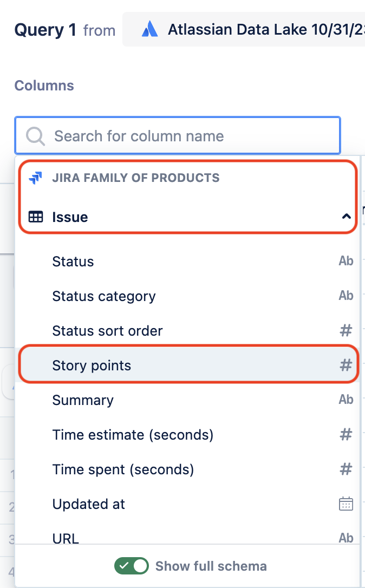Expand the Jira Family of Products section
The width and height of the screenshot is (365, 588).
tap(135, 177)
